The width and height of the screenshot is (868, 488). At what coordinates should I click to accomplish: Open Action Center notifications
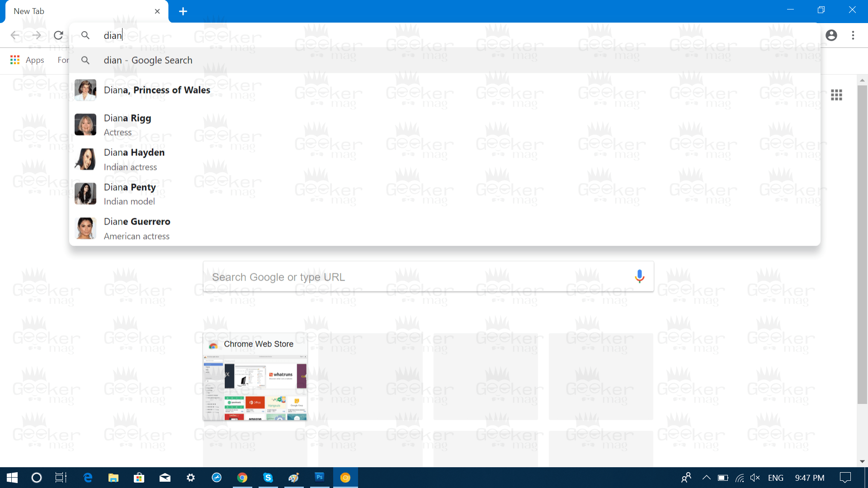pos(845,478)
